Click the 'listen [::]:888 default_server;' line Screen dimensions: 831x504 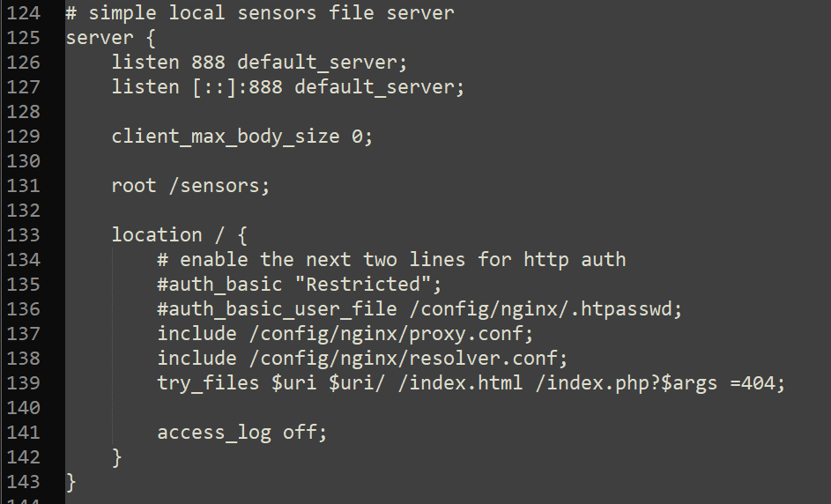288,87
